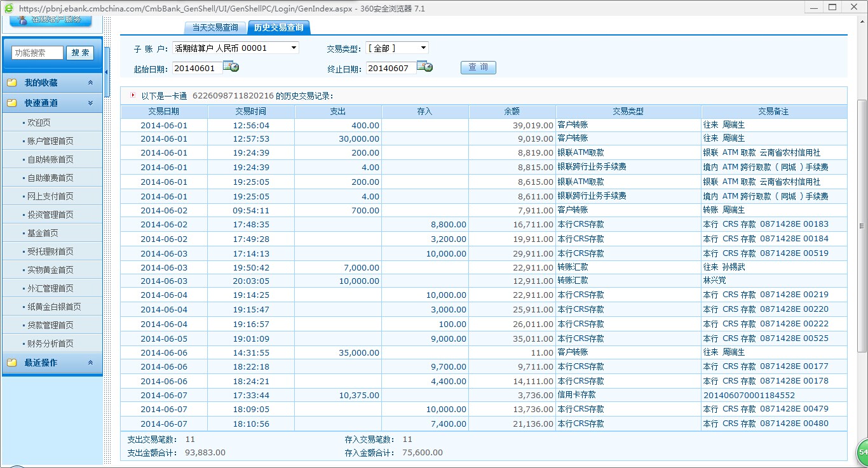Image resolution: width=868 pixels, height=468 pixels.
Task: Switch to the 当天交易查询 tab
Action: point(215,27)
